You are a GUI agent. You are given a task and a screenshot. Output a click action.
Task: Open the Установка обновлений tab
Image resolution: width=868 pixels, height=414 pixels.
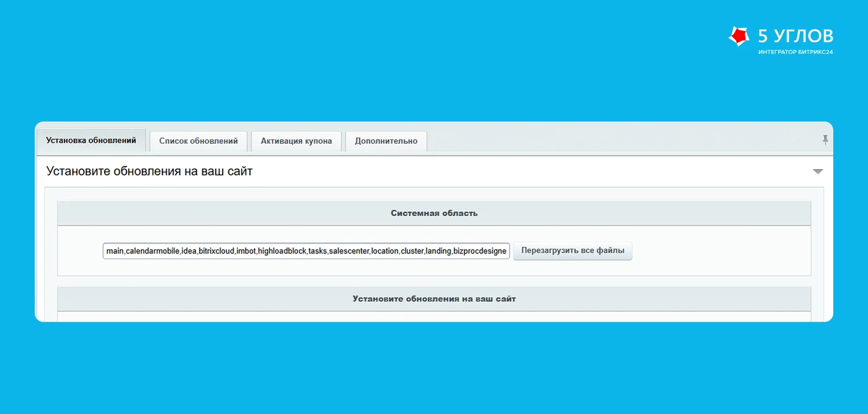pyautogui.click(x=91, y=140)
